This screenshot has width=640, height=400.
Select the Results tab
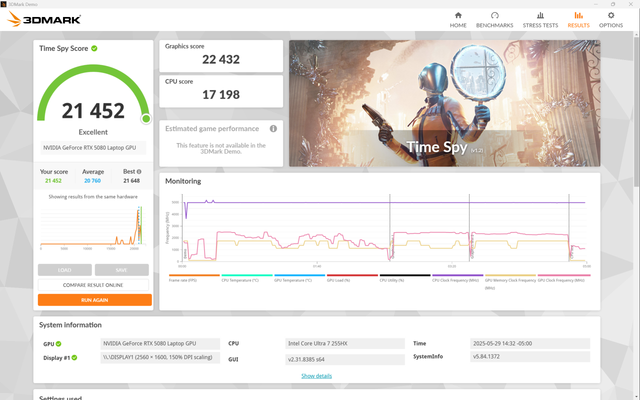click(x=578, y=20)
